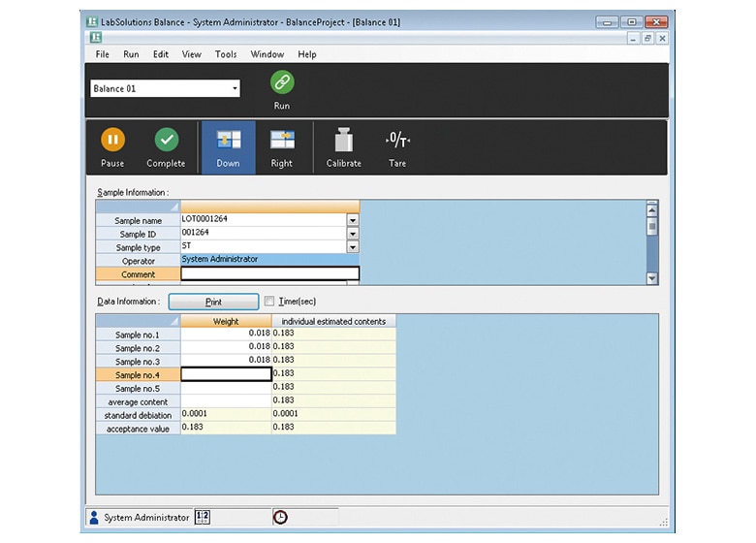This screenshot has width=756, height=543.
Task: Open the Sample name dropdown arrow
Action: point(353,220)
